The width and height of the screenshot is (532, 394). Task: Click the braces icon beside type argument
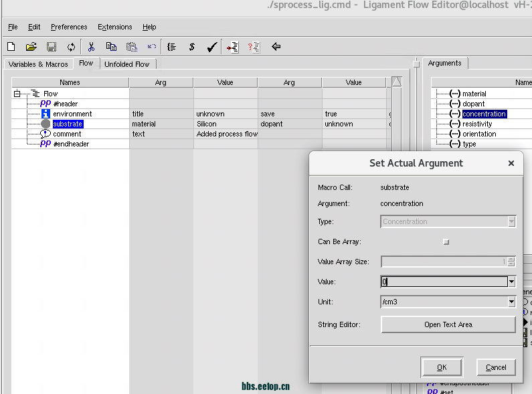[454, 144]
